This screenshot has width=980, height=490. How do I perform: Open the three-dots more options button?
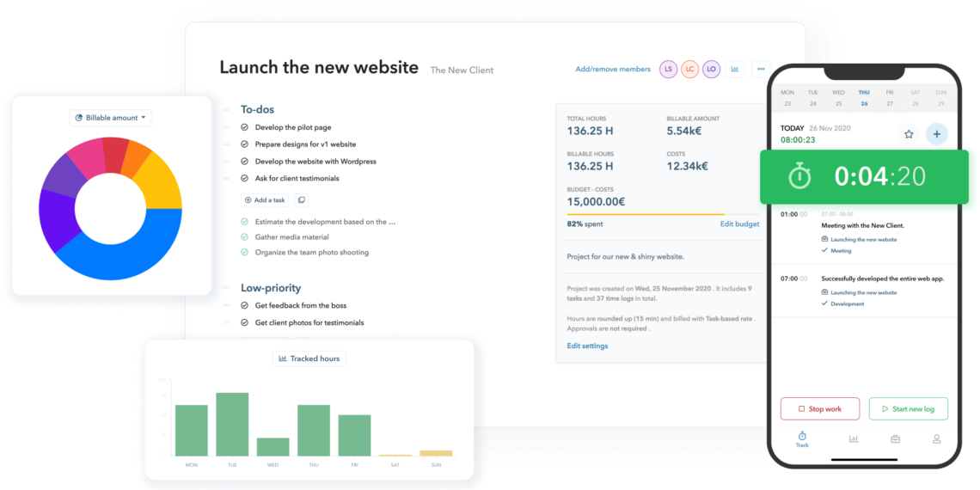click(761, 69)
